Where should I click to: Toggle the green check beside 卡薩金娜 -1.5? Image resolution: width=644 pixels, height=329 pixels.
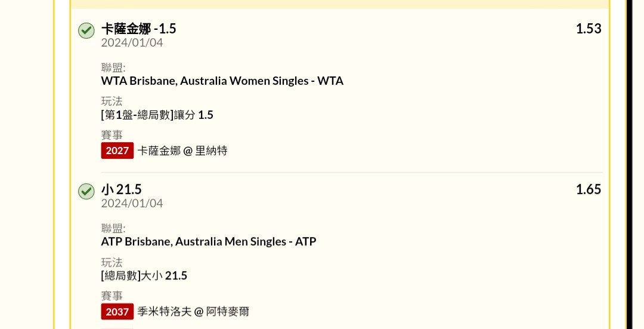click(86, 30)
